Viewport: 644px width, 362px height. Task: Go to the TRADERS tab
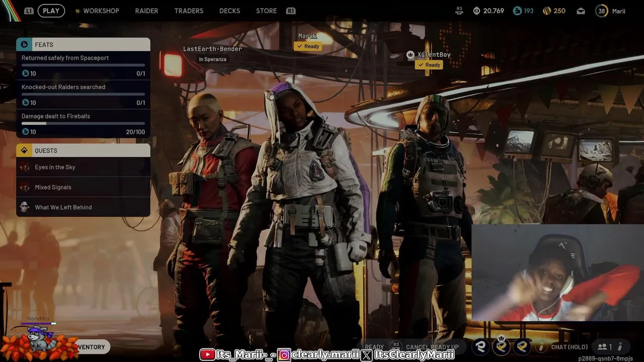(x=189, y=11)
